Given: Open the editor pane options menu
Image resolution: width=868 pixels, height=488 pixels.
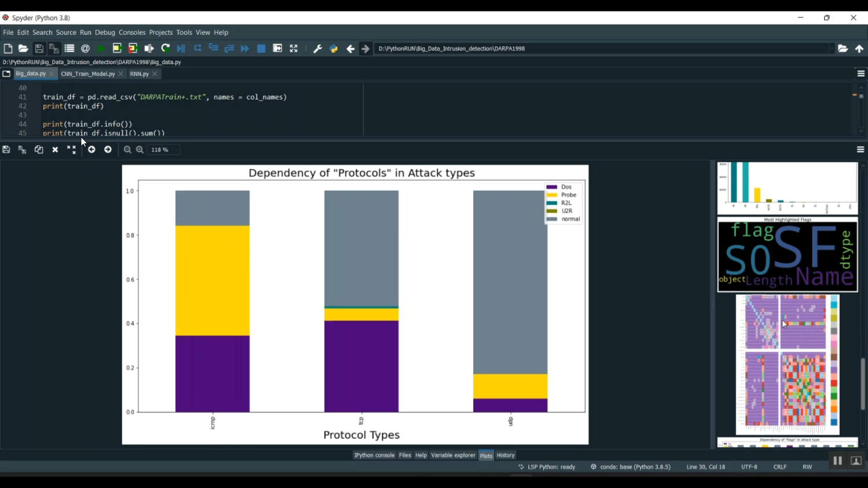Looking at the screenshot, I should [x=861, y=73].
